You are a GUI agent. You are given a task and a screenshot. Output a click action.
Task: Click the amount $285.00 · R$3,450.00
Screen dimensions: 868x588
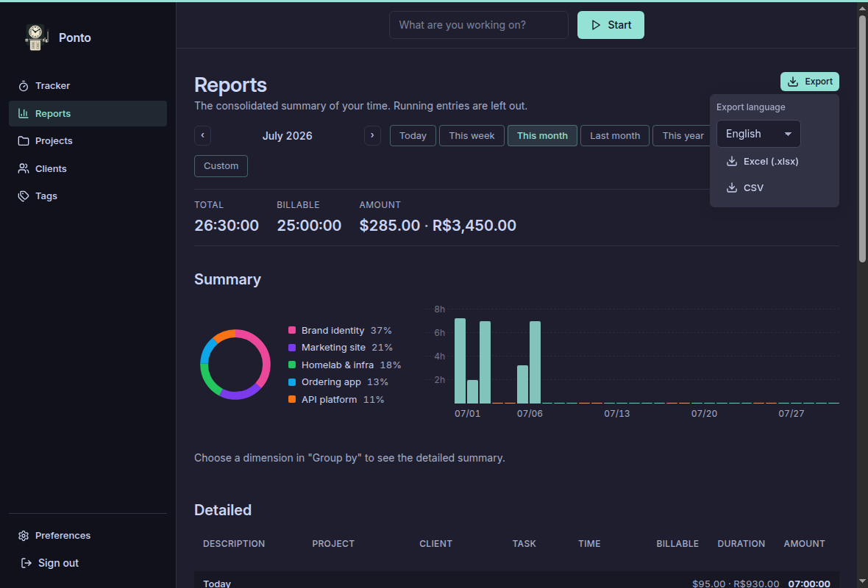pyautogui.click(x=438, y=225)
